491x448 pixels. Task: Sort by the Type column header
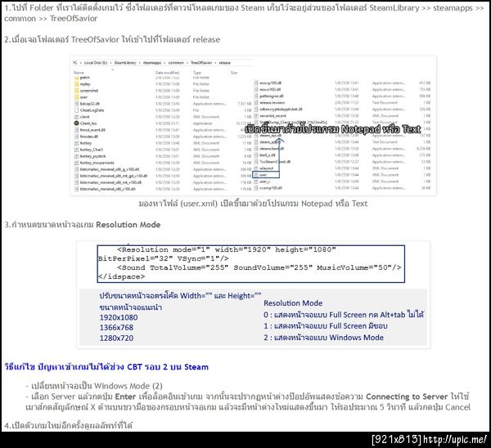[197, 73]
